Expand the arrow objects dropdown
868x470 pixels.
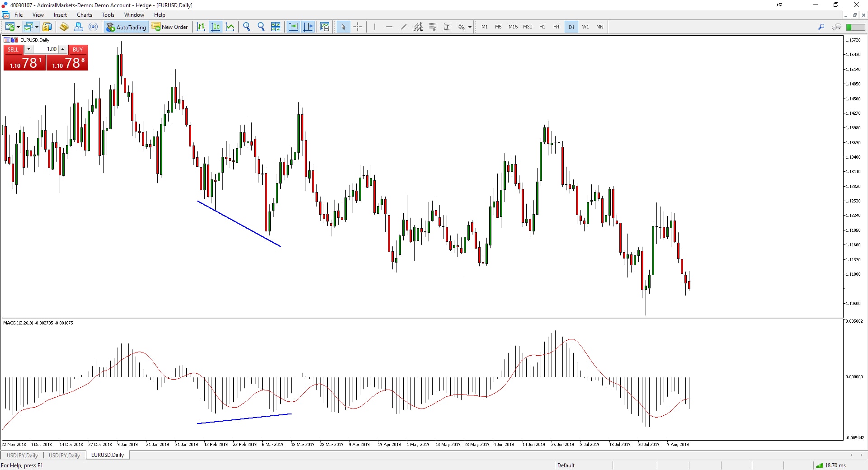click(x=470, y=27)
